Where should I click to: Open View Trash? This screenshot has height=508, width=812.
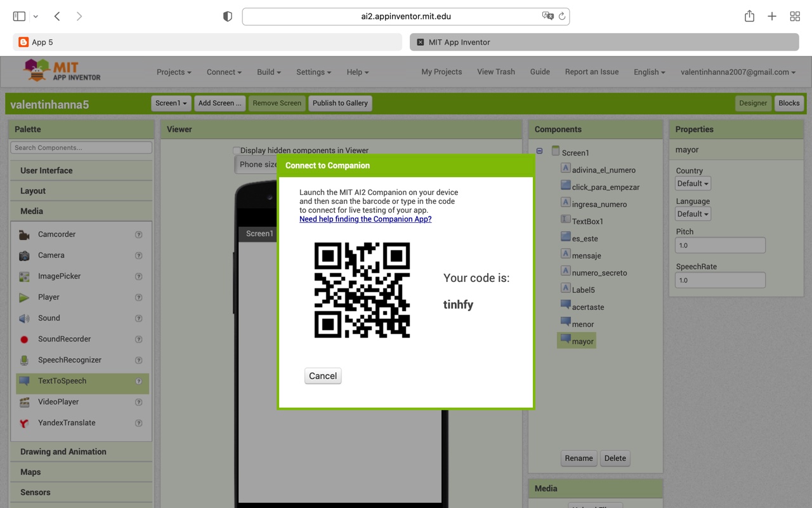(496, 72)
